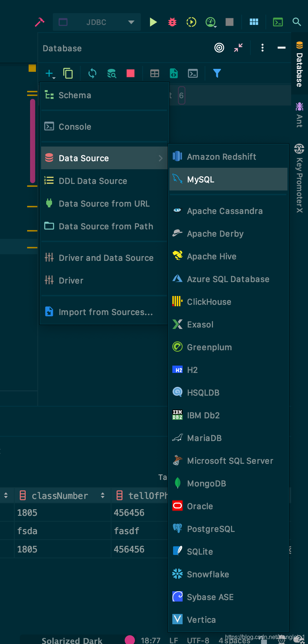This screenshot has height=644, width=308.
Task: Open the profiler run icon
Action: (x=210, y=22)
